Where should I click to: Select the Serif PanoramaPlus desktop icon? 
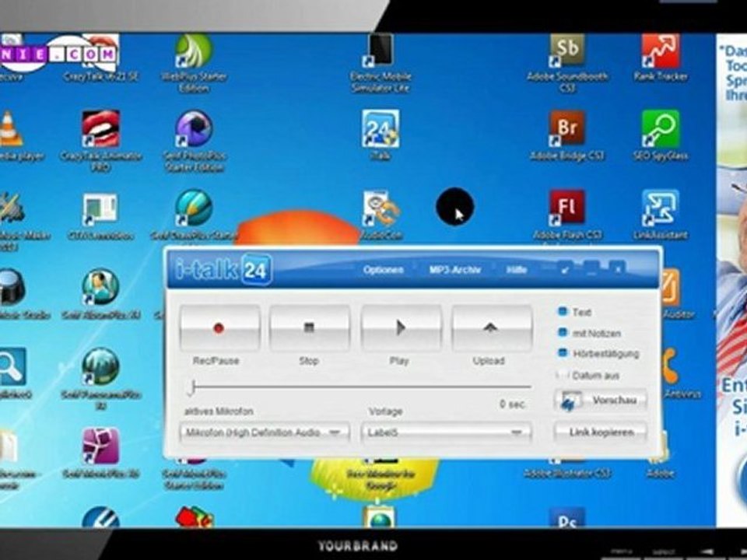point(100,379)
